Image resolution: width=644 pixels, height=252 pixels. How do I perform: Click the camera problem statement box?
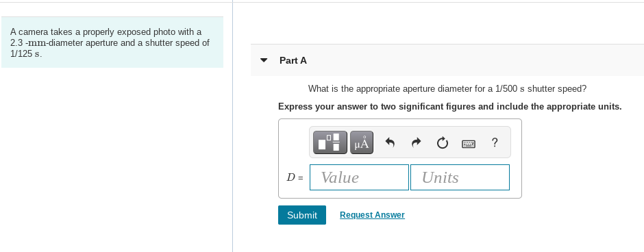(x=112, y=42)
